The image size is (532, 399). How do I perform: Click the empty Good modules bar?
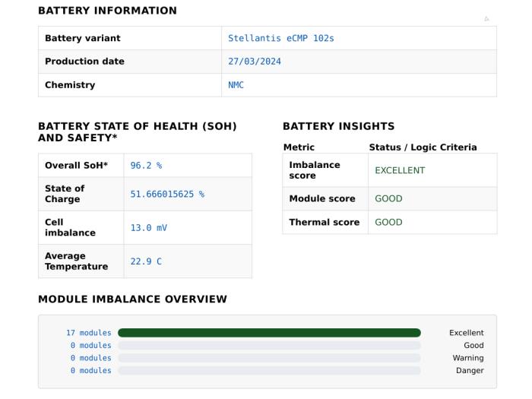[269, 345]
